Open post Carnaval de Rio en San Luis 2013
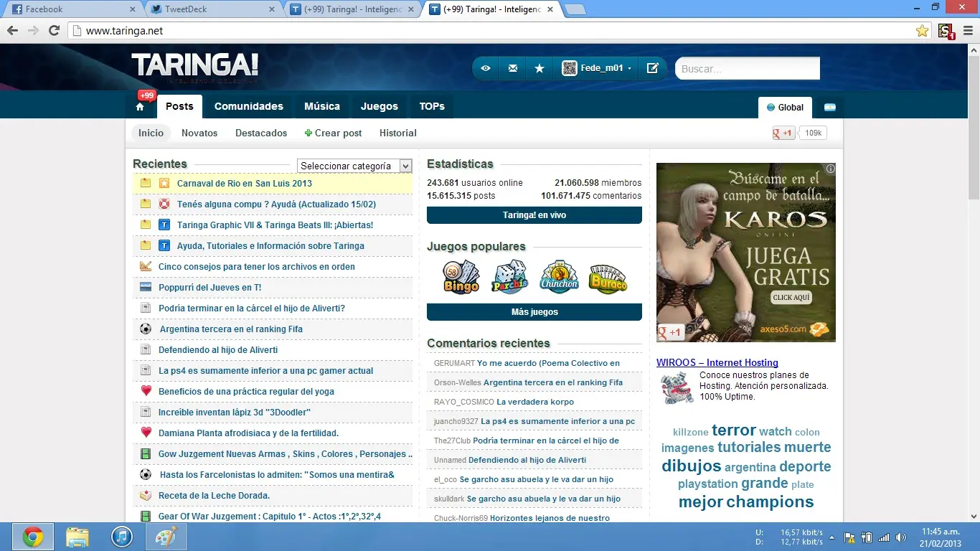Image resolution: width=980 pixels, height=551 pixels. pos(245,183)
